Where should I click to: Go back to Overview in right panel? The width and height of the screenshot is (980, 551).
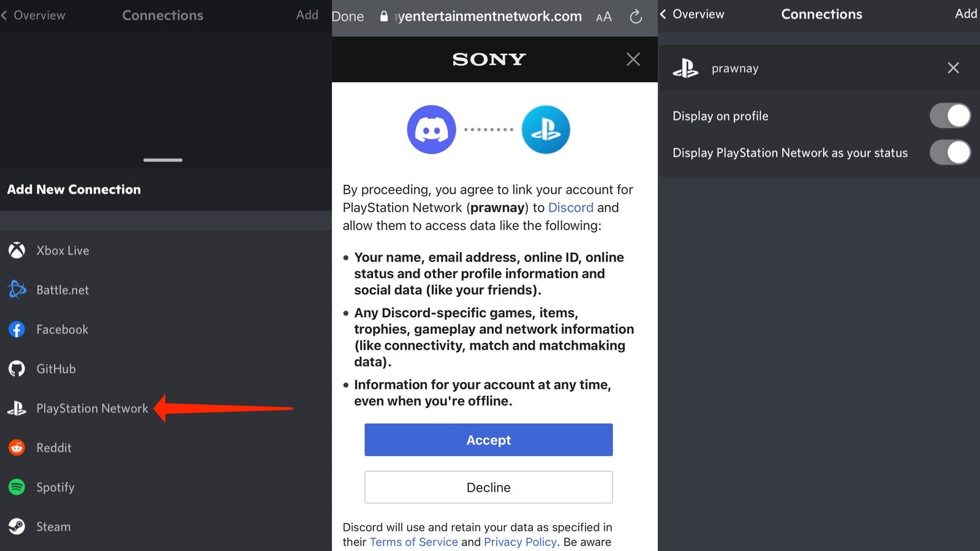692,14
